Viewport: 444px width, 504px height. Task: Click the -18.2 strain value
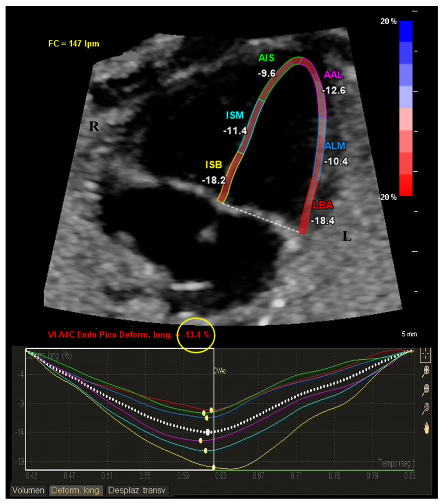pyautogui.click(x=214, y=180)
